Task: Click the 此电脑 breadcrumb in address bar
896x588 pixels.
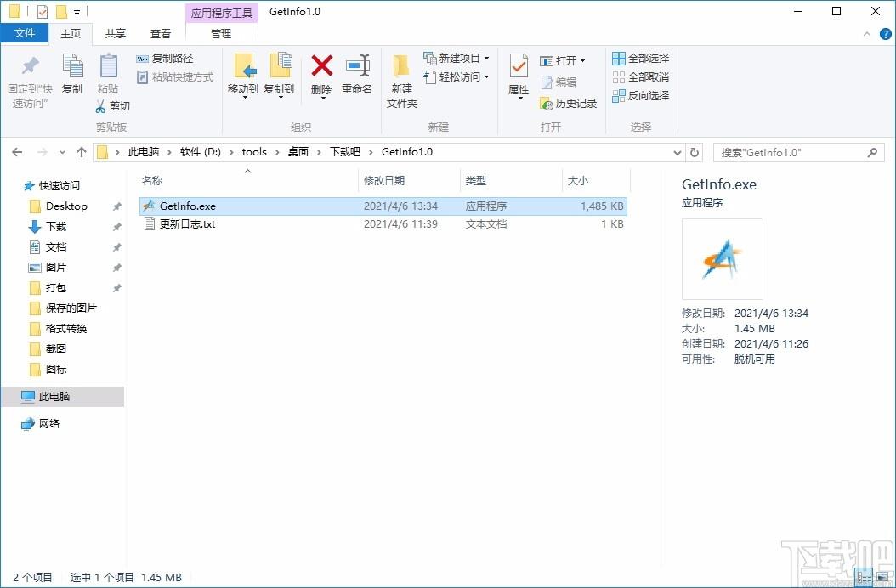Action: 144,152
